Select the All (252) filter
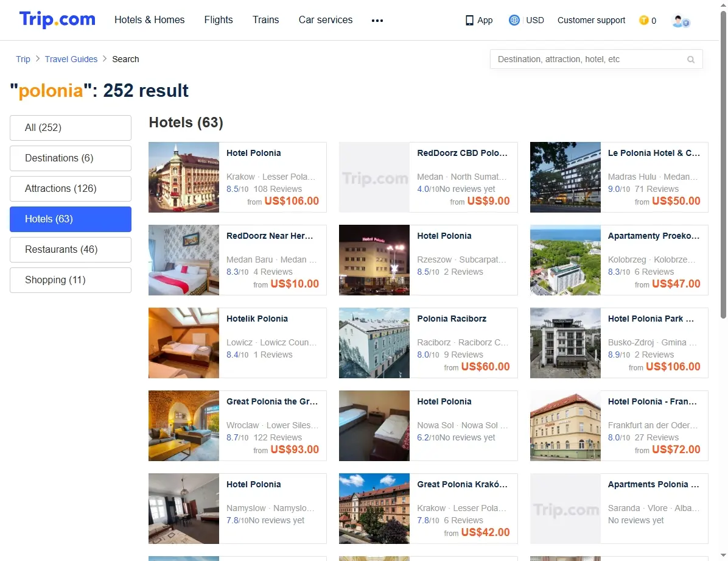This screenshot has width=728, height=561. pos(71,128)
